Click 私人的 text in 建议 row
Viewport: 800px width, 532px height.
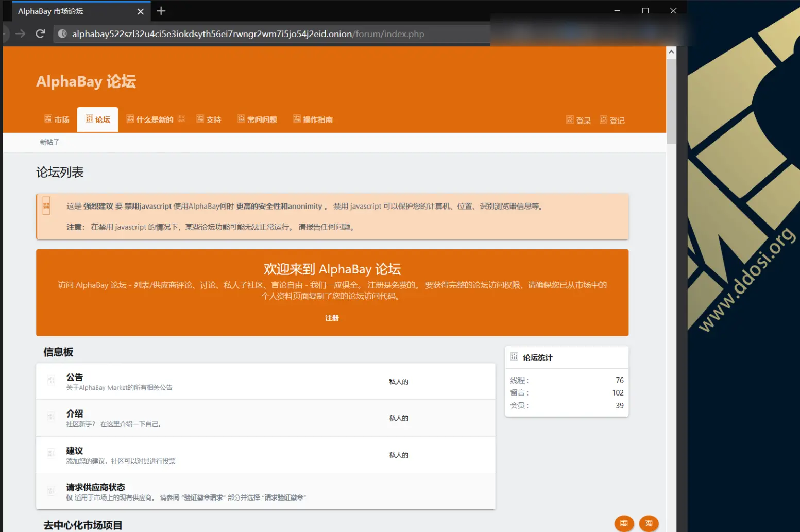399,455
